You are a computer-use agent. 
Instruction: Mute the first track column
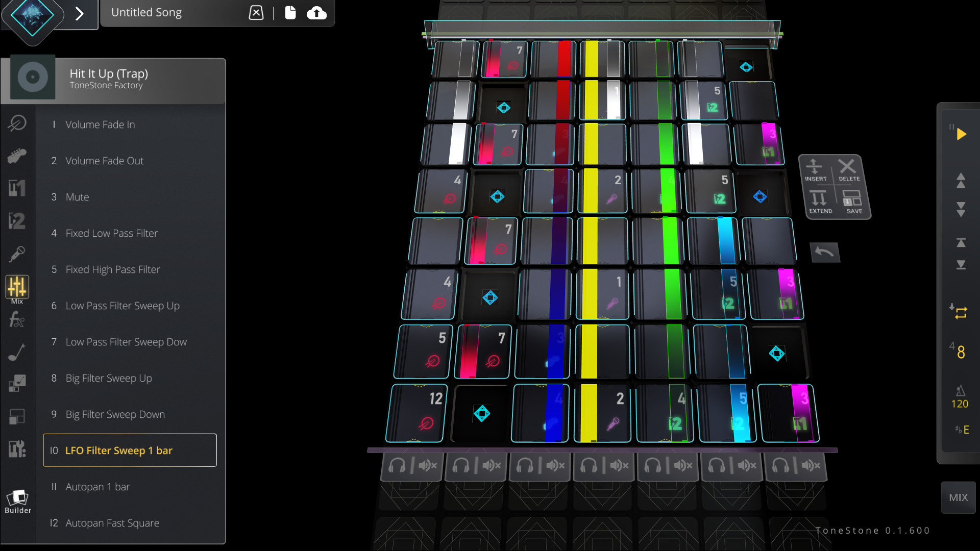[x=427, y=465]
